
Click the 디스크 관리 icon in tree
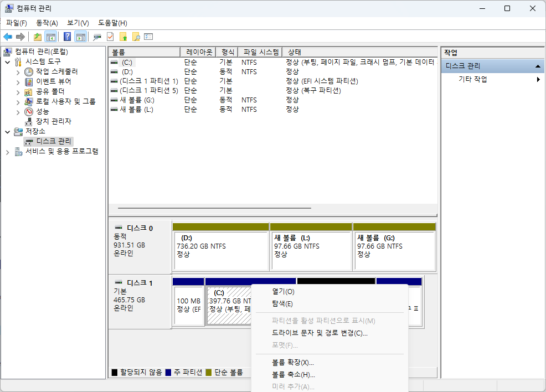(29, 142)
